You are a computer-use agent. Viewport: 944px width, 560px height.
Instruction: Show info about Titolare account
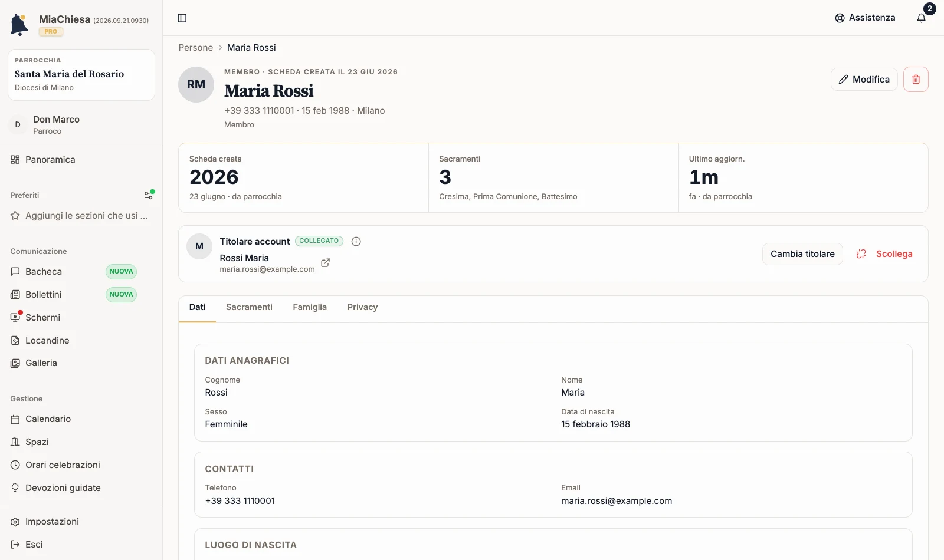coord(356,241)
